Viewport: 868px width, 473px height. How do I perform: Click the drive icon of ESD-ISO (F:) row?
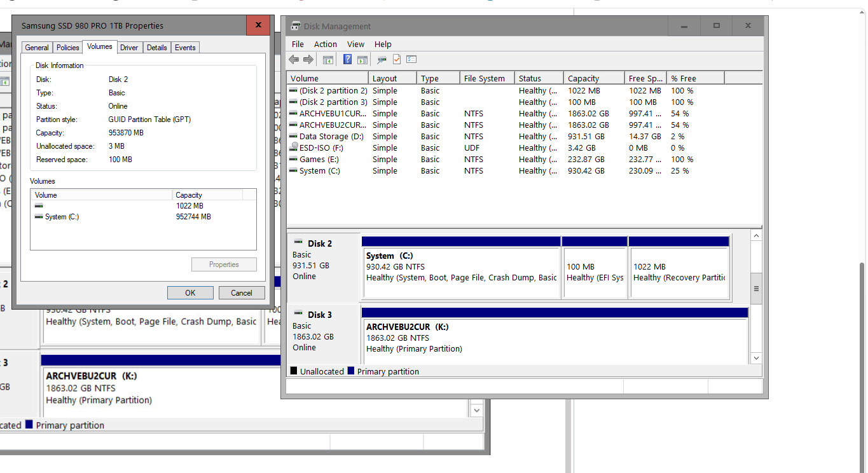pyautogui.click(x=293, y=147)
